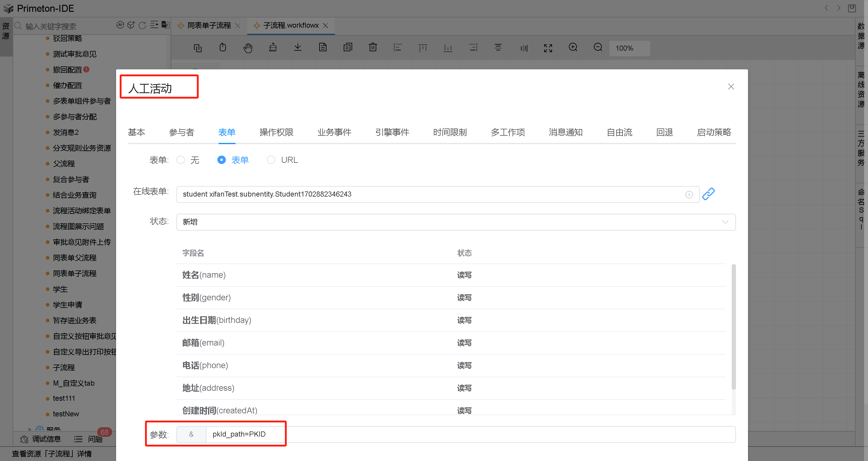
Task: Open the 状态 dropdown showing 新增
Action: (456, 222)
